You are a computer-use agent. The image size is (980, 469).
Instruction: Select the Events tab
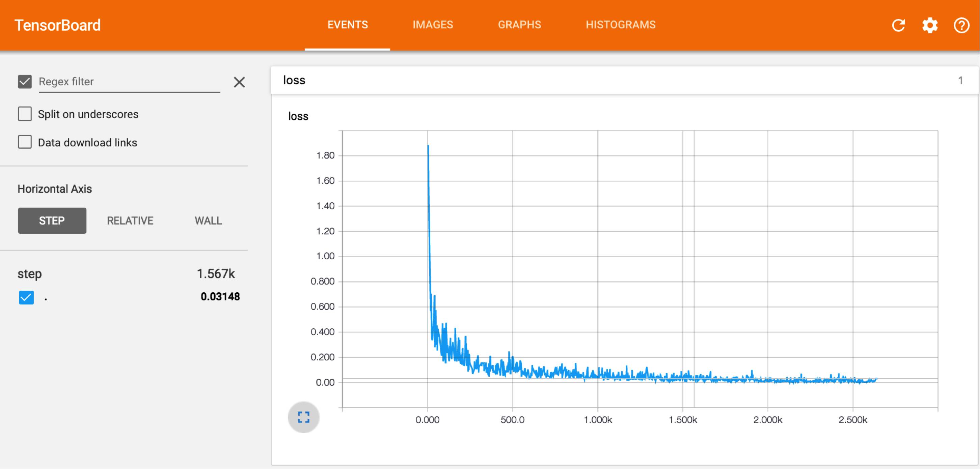(347, 25)
